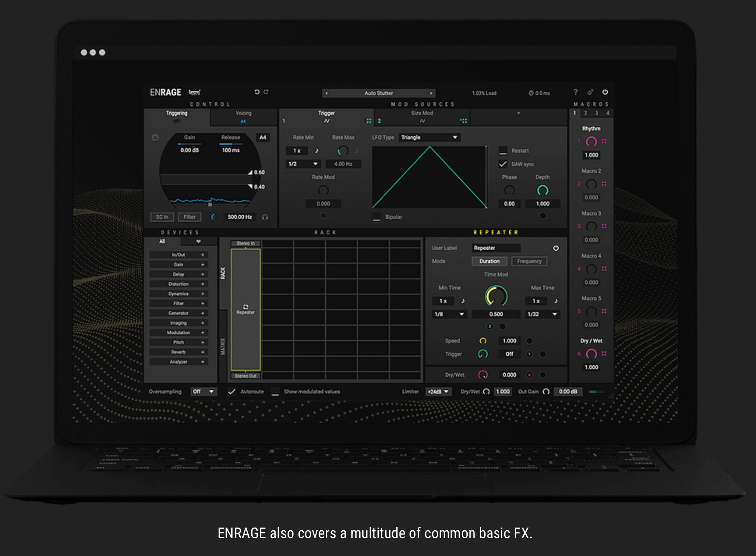This screenshot has height=556, width=756.
Task: Enable the Restart checkbox
Action: (503, 151)
